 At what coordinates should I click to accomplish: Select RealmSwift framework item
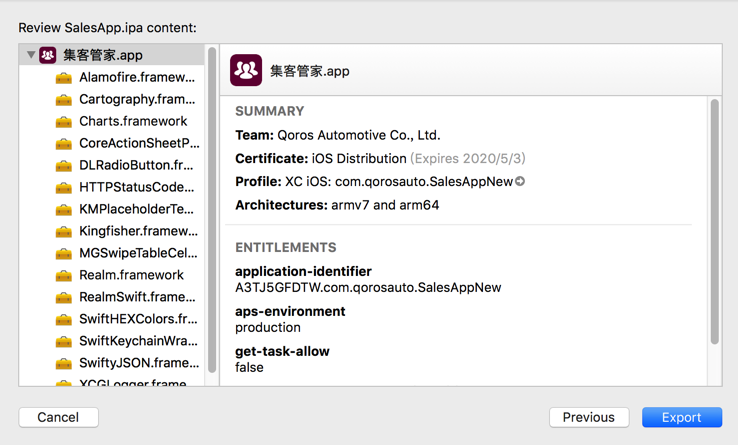[137, 298]
